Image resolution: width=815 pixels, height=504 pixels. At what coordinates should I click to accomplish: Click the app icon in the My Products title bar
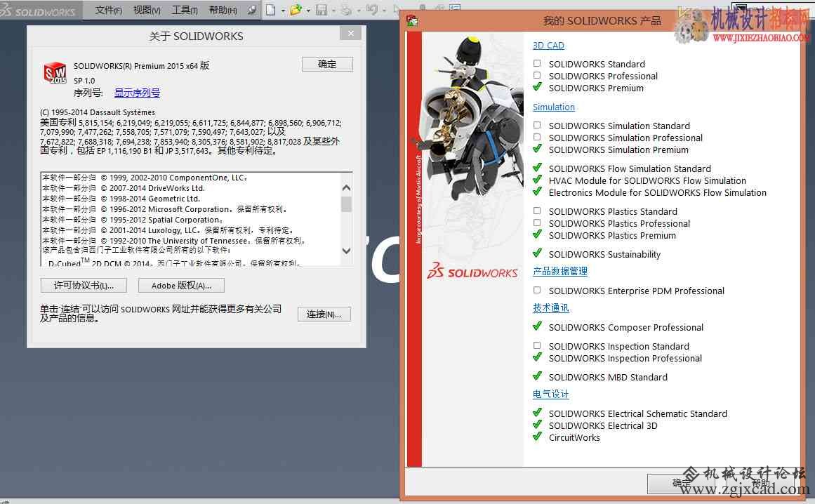412,21
